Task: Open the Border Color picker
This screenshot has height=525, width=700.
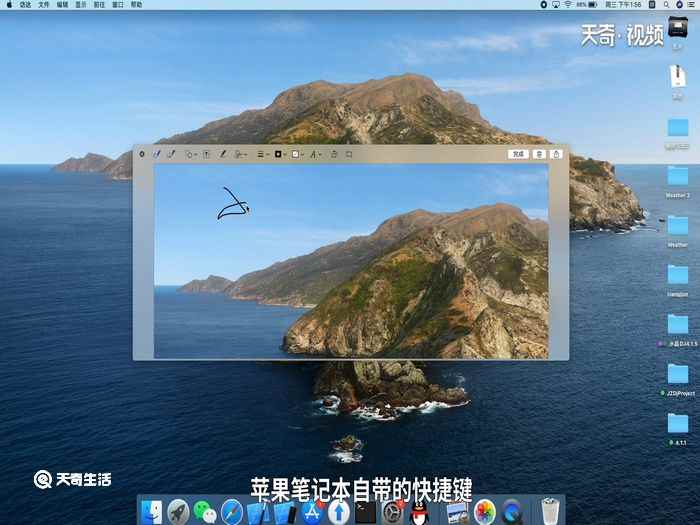Action: coord(280,154)
